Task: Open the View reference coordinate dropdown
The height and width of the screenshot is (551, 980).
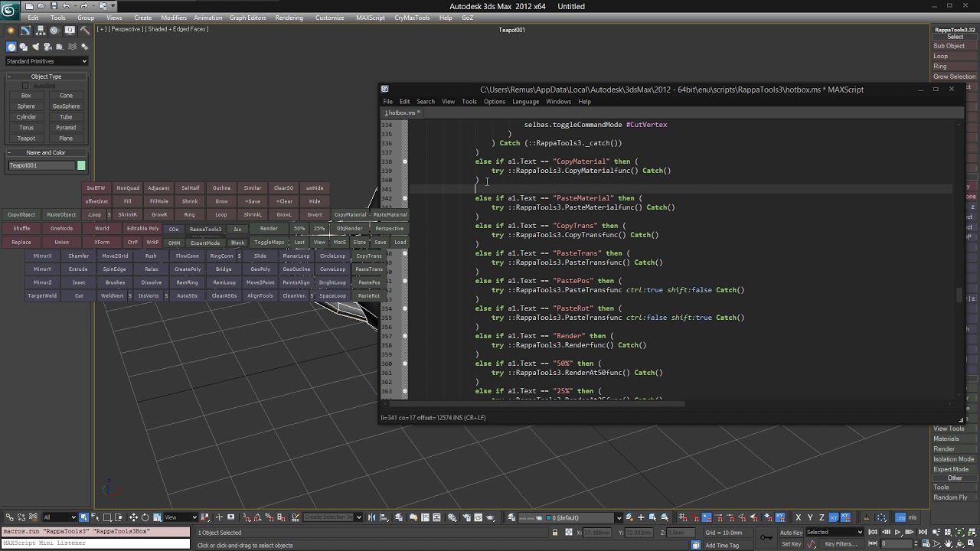Action: (x=181, y=517)
